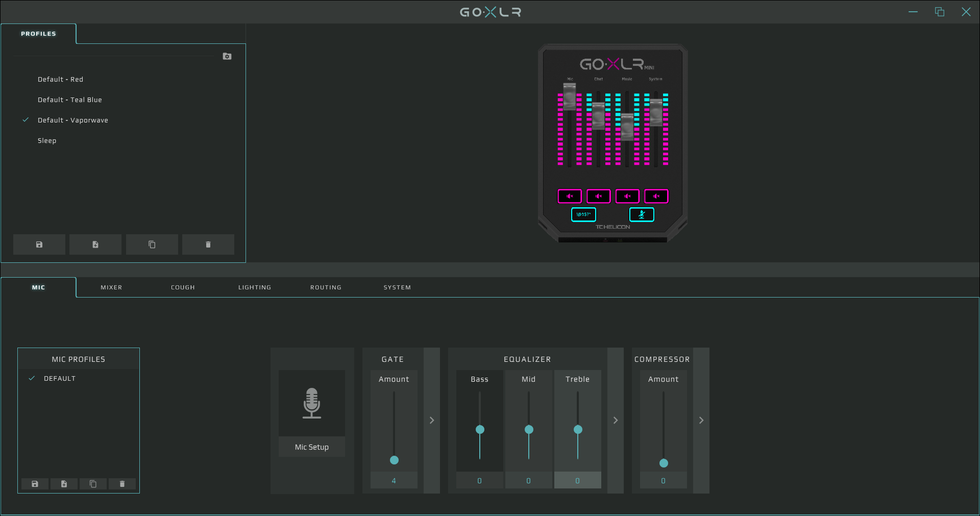Toggle the mute button under the Mic fader
The height and width of the screenshot is (516, 980).
click(x=570, y=196)
